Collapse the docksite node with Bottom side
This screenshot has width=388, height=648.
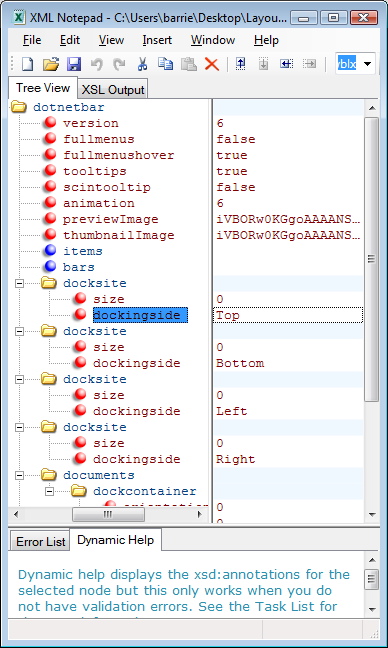click(19, 331)
